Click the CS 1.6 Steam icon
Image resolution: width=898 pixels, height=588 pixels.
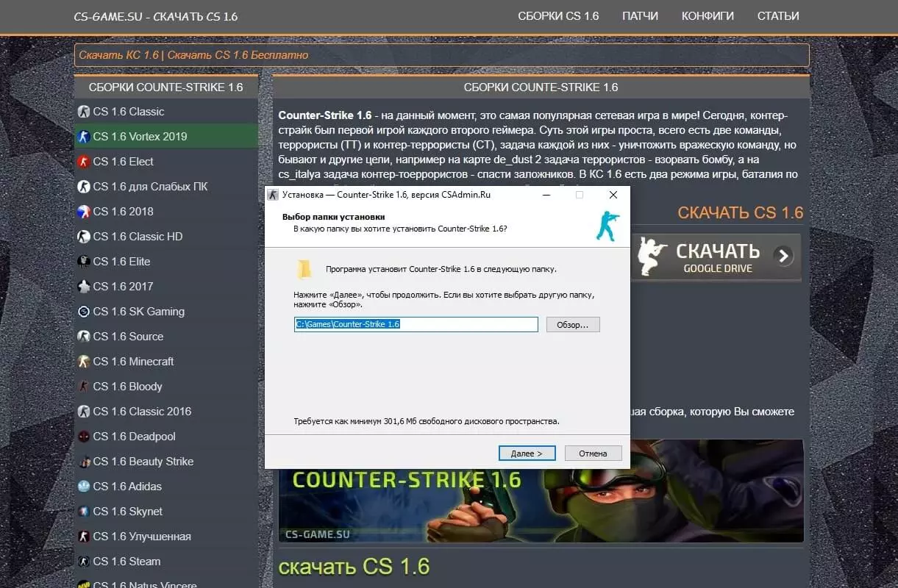83,562
